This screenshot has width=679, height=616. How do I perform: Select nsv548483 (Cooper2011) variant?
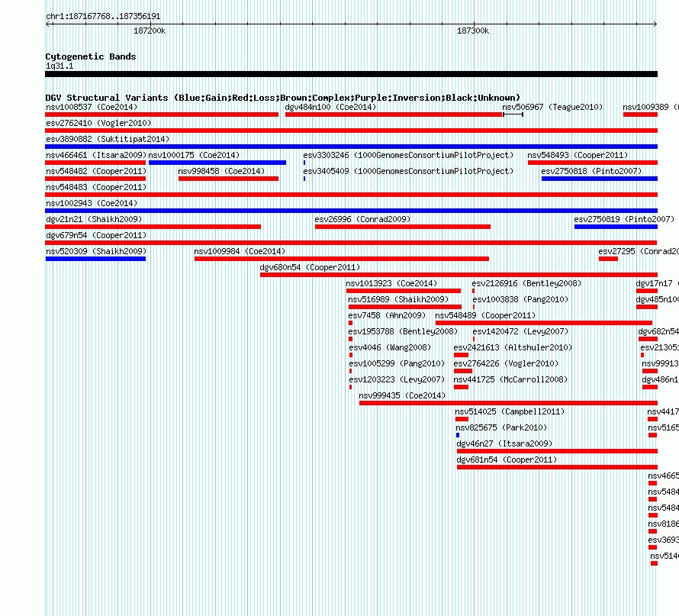[96, 187]
